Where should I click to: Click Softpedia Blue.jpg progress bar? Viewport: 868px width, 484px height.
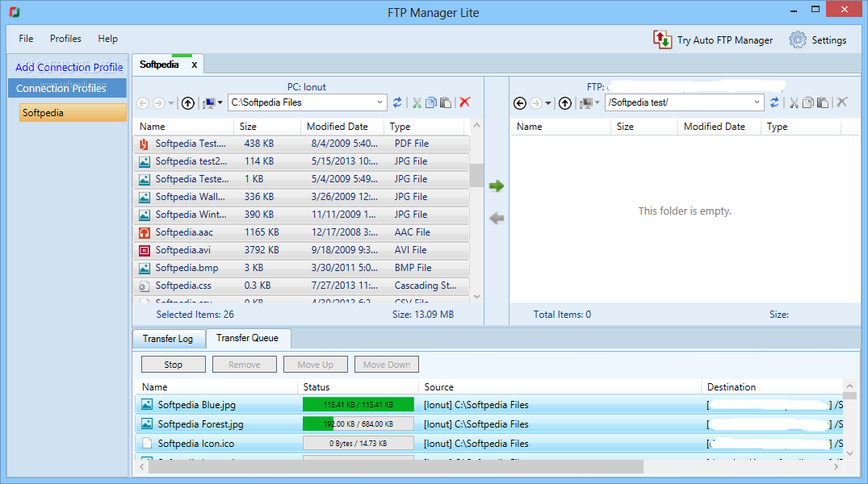(359, 405)
